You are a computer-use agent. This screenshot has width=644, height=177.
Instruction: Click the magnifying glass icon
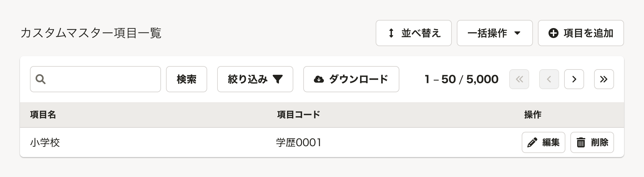pos(41,79)
